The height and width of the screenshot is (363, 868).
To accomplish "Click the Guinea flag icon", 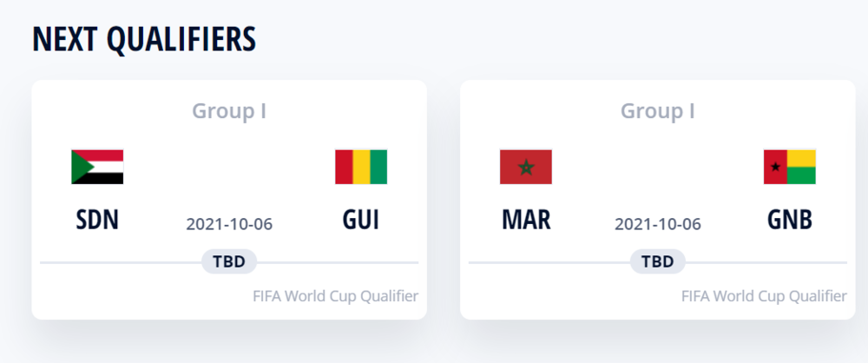I will tap(361, 167).
